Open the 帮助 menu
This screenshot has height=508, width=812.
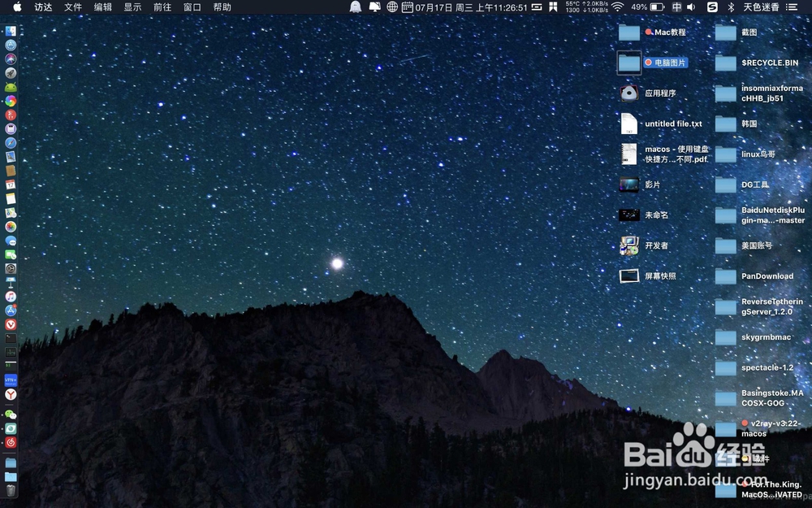(222, 7)
